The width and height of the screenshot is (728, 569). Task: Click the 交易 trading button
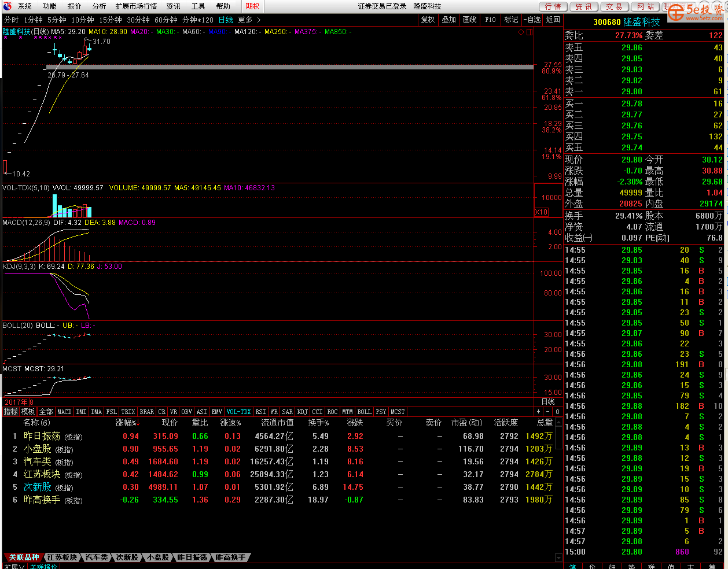[x=615, y=7]
